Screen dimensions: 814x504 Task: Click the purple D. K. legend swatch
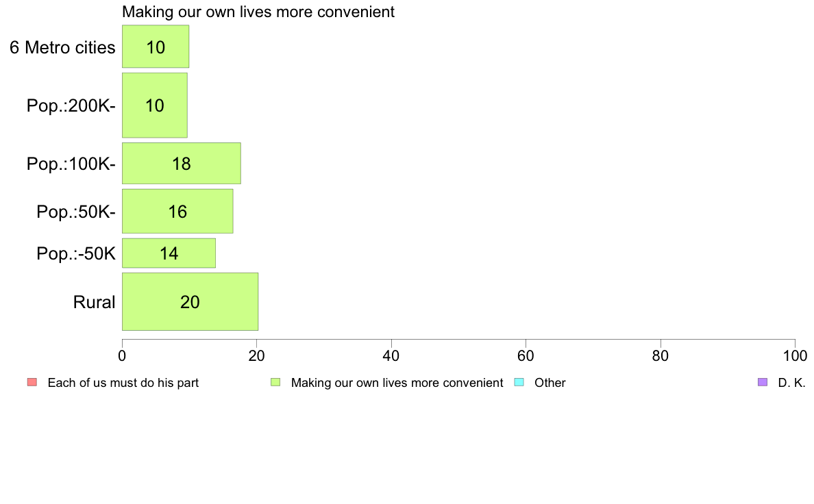(x=762, y=383)
